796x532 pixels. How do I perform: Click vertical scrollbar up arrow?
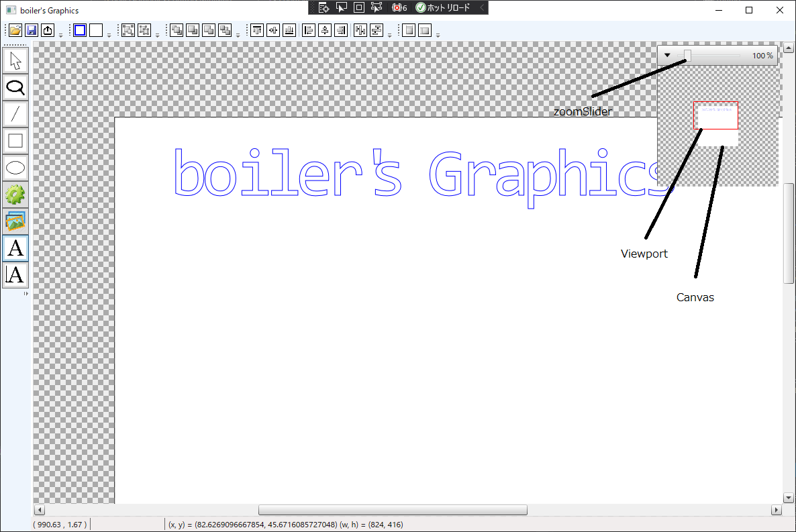click(x=789, y=48)
